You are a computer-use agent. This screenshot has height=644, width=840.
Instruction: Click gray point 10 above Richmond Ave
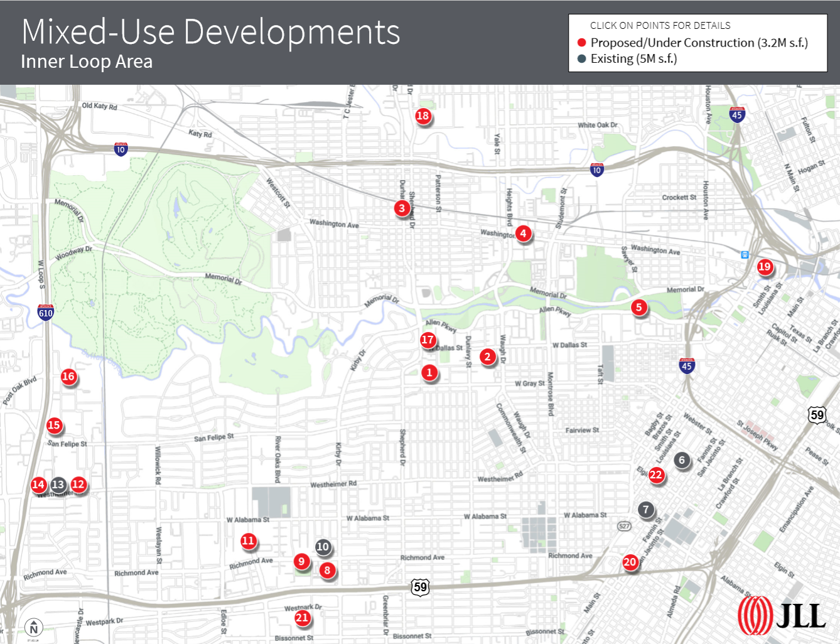click(323, 547)
